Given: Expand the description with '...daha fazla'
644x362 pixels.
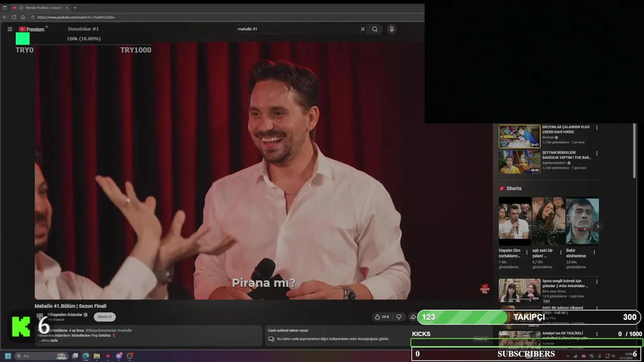Looking at the screenshot, I should point(48,340).
